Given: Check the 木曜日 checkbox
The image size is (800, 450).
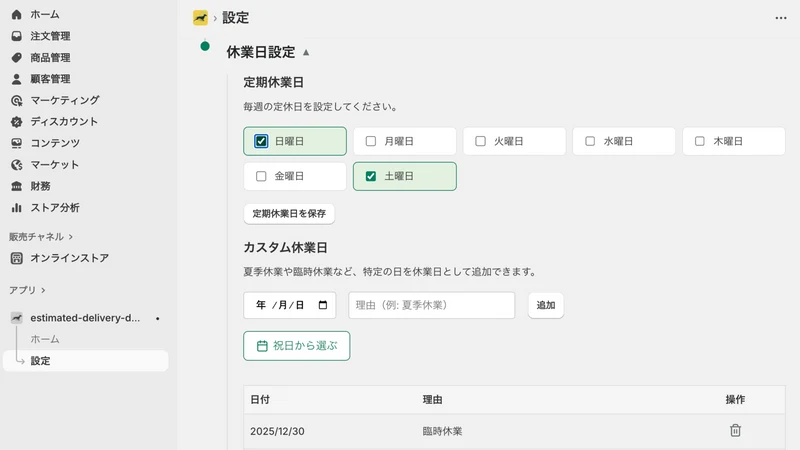Looking at the screenshot, I should (700, 141).
